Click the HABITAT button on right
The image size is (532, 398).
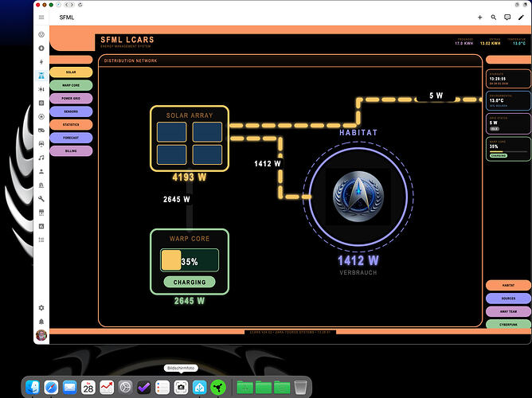pyautogui.click(x=508, y=286)
